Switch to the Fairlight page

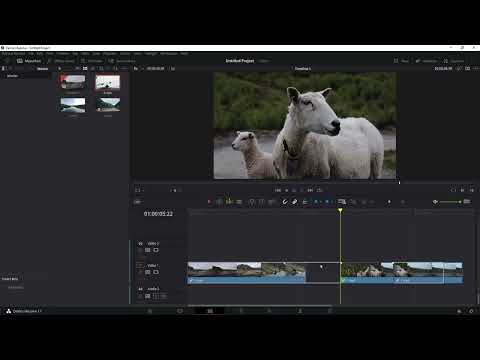pyautogui.click(x=300, y=311)
